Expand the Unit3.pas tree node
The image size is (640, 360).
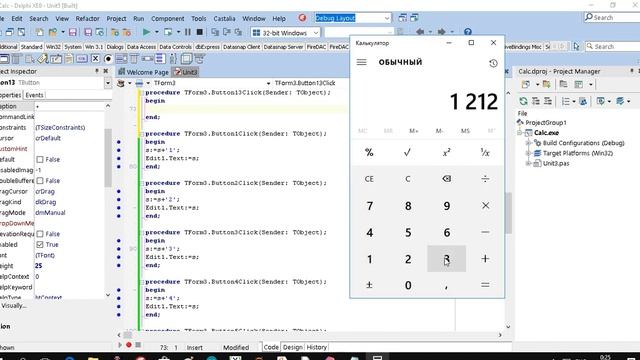point(528,163)
